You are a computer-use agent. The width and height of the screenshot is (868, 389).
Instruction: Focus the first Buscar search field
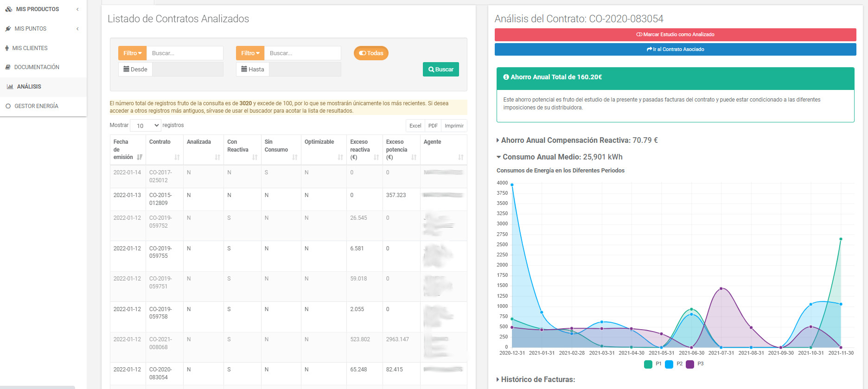(x=185, y=53)
